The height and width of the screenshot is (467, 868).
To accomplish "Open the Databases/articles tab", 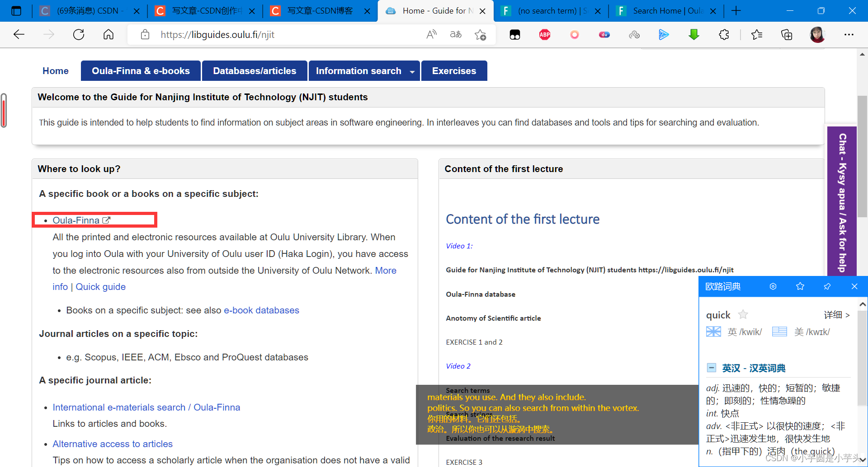I will click(255, 71).
